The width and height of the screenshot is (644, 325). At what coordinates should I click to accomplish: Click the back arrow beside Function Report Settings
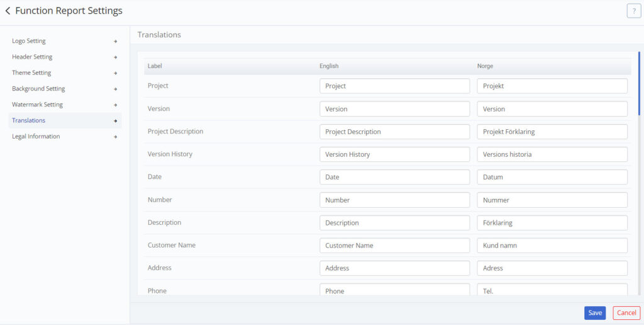click(x=8, y=11)
